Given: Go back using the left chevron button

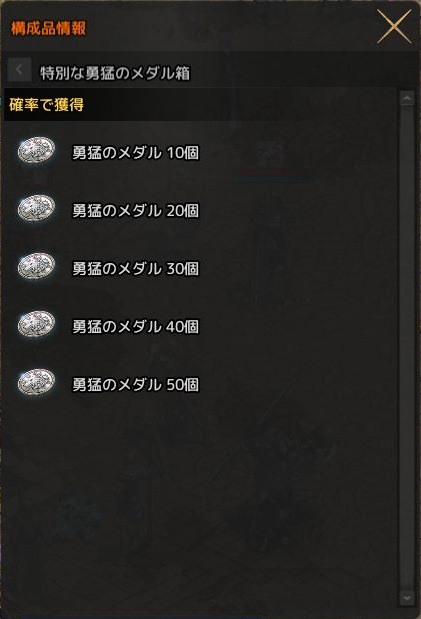Looking at the screenshot, I should (x=19, y=70).
